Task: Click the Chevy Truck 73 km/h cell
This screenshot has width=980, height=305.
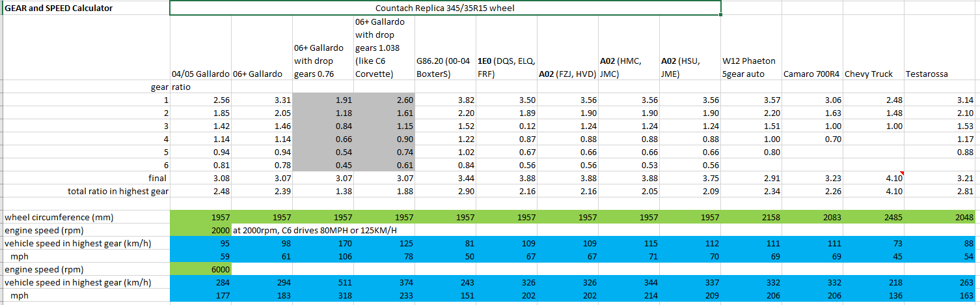Action: pyautogui.click(x=873, y=243)
